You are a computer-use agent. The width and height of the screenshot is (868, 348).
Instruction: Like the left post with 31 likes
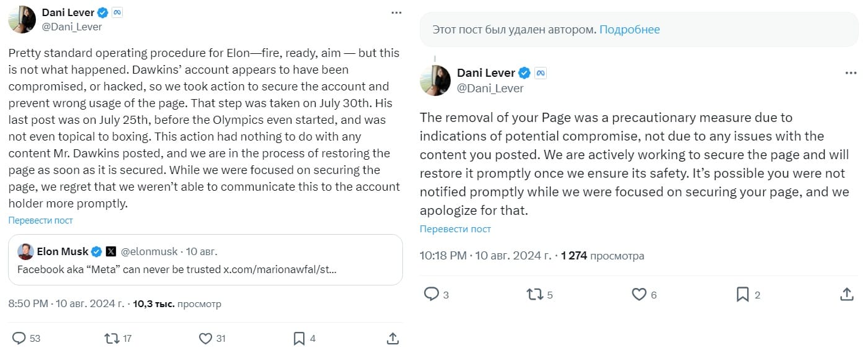205,338
